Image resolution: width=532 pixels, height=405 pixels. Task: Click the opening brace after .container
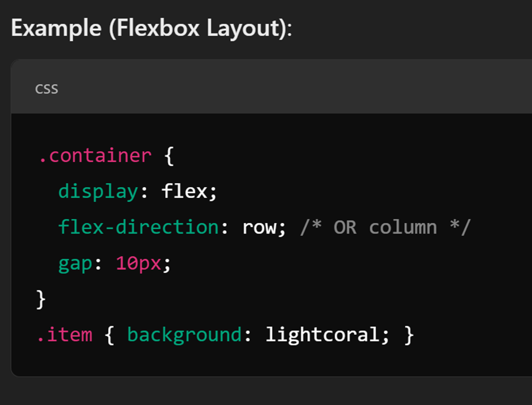pos(169,155)
